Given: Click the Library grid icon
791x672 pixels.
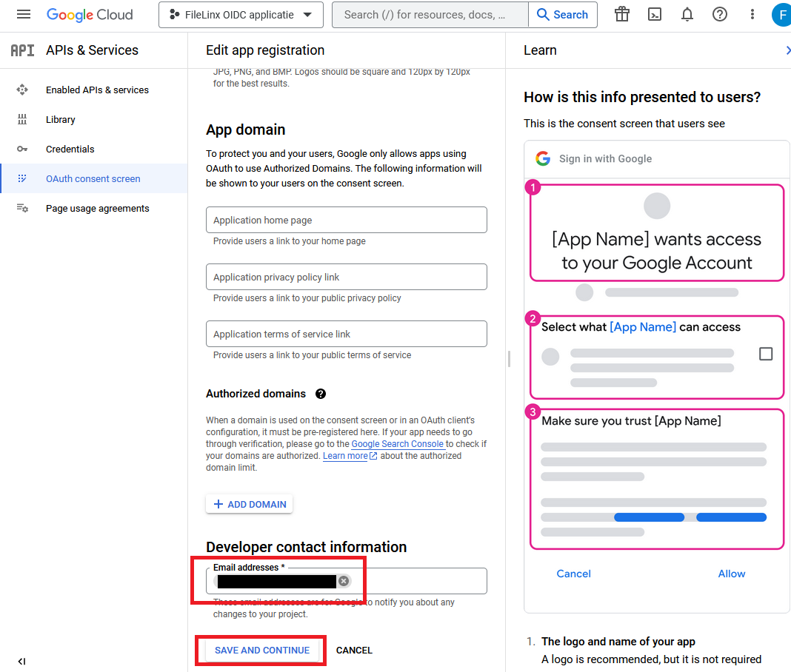Looking at the screenshot, I should click(22, 119).
